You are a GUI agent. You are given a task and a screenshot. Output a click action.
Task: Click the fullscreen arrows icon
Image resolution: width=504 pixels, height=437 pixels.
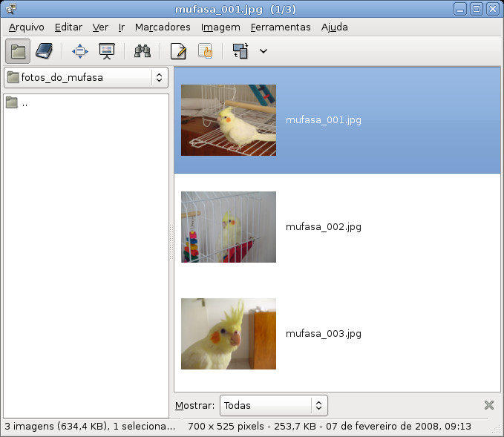(80, 51)
